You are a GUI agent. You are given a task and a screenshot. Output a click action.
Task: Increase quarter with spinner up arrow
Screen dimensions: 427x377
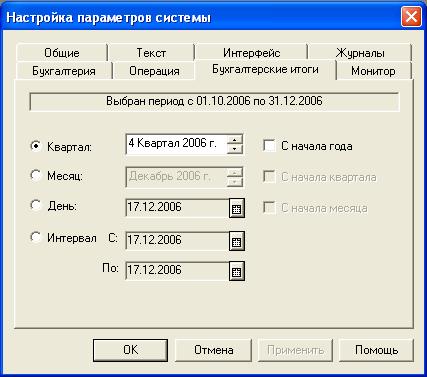(235, 140)
